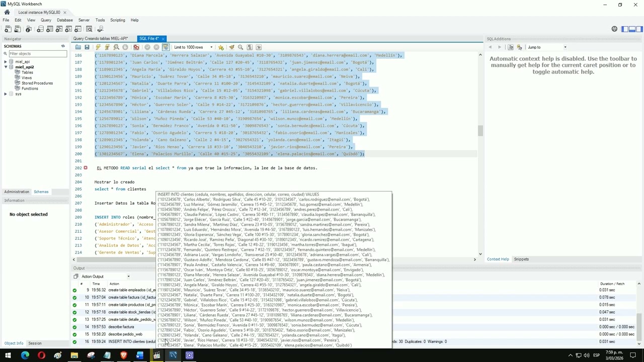
Task: Open Microsoft Edge from the taskbar
Action: point(25,355)
